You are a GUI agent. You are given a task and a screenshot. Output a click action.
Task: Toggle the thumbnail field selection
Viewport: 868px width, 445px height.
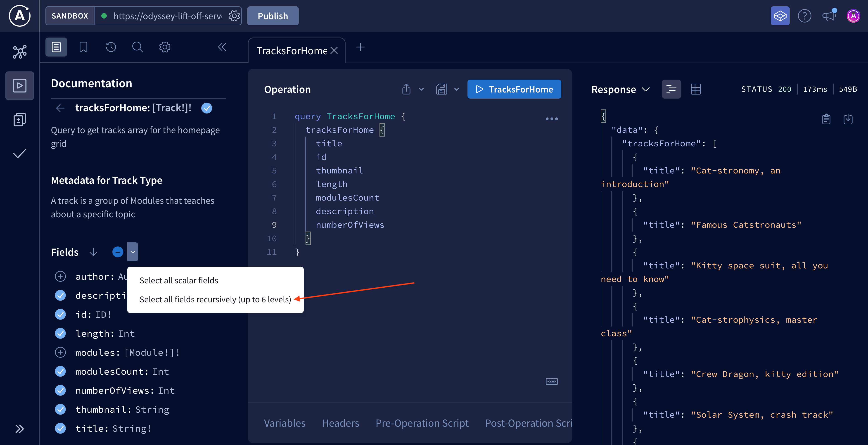pyautogui.click(x=60, y=409)
